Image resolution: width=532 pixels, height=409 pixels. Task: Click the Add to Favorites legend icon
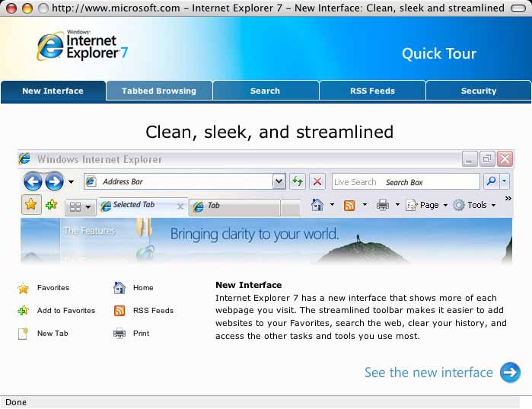(x=24, y=311)
